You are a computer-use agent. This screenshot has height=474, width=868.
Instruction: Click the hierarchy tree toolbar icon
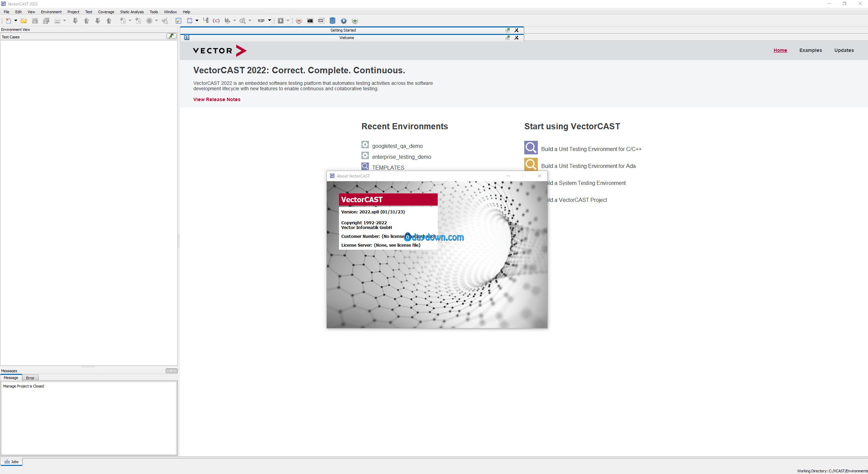(x=205, y=21)
